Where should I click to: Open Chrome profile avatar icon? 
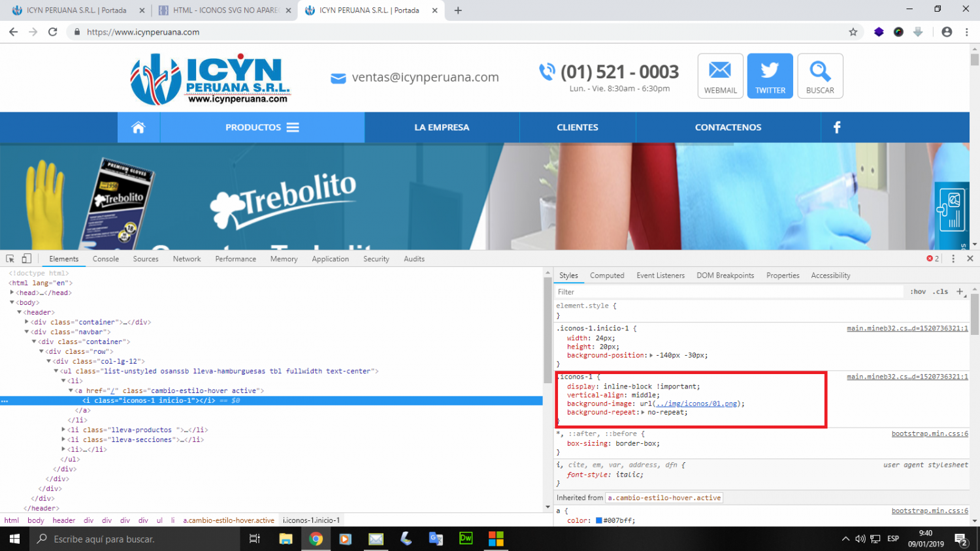pos(947,31)
